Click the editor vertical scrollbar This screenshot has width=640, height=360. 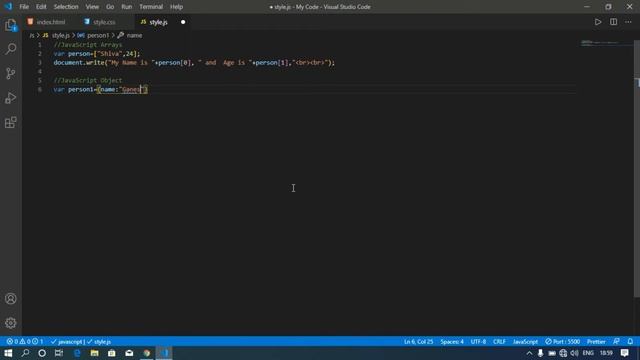[x=636, y=169]
